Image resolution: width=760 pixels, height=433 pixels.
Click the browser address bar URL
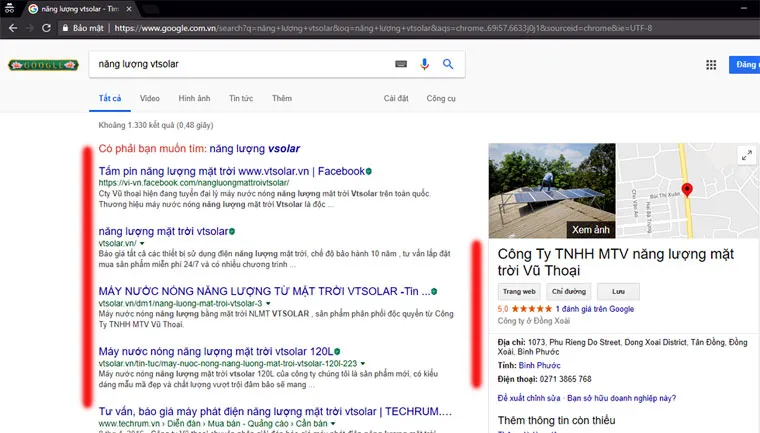click(383, 28)
